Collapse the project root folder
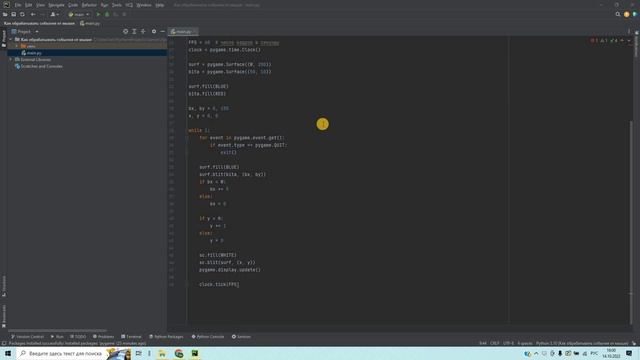This screenshot has height=360, width=640. coord(11,40)
